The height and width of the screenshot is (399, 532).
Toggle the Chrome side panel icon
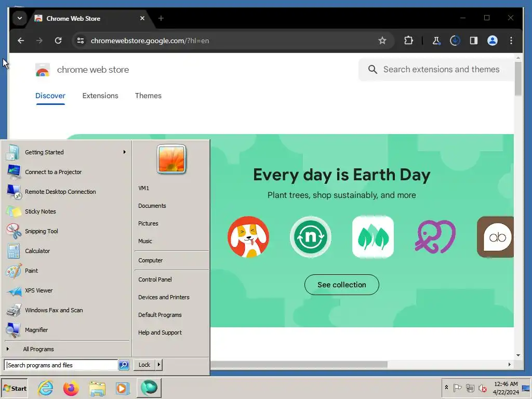point(474,41)
